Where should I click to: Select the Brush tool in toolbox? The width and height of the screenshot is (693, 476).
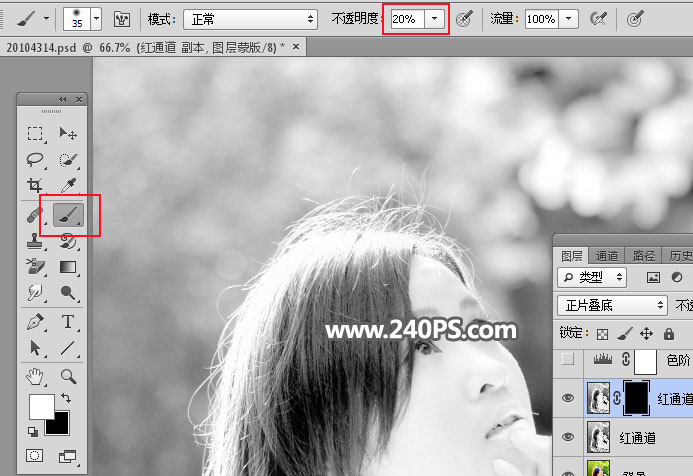pos(68,215)
